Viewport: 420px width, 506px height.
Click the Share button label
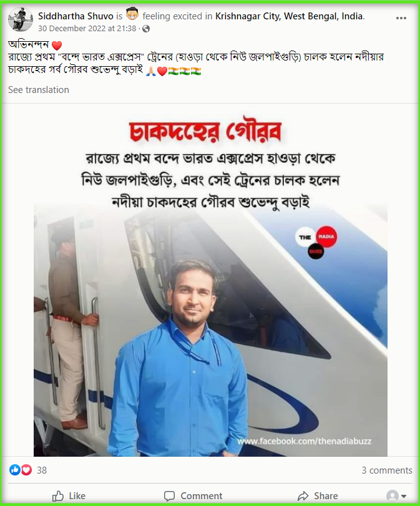(x=326, y=495)
